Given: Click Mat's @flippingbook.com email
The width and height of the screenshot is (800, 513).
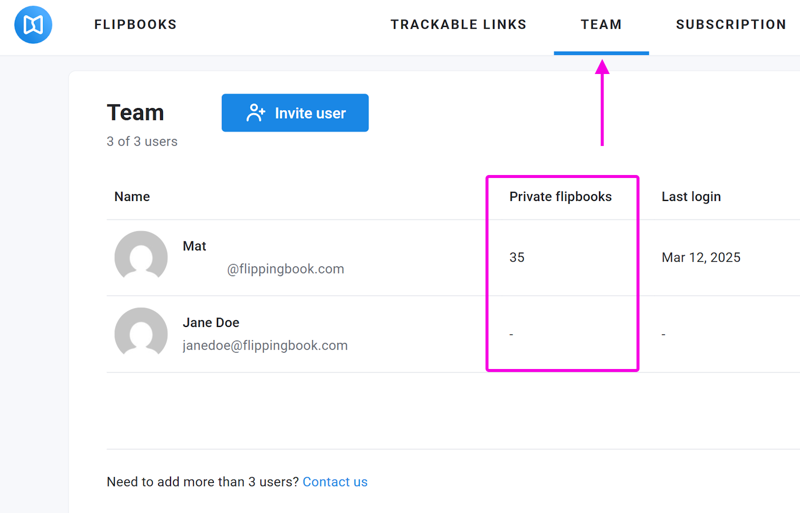Looking at the screenshot, I should pyautogui.click(x=286, y=269).
